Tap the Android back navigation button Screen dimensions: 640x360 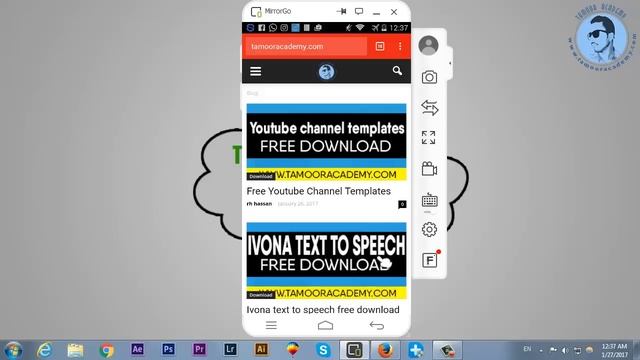pos(376,325)
